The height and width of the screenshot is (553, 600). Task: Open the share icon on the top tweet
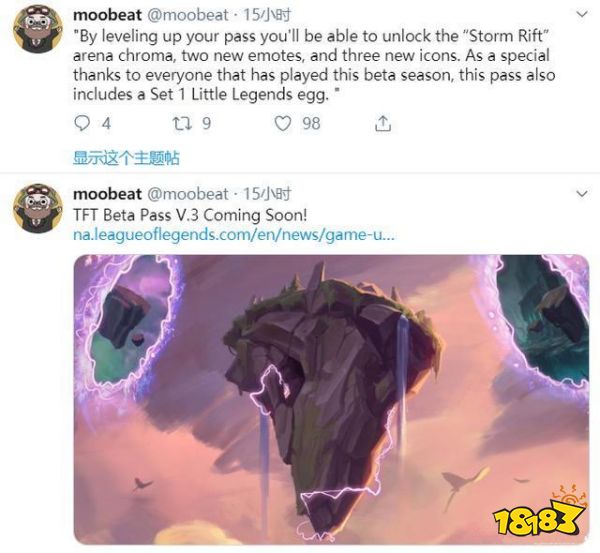[383, 123]
